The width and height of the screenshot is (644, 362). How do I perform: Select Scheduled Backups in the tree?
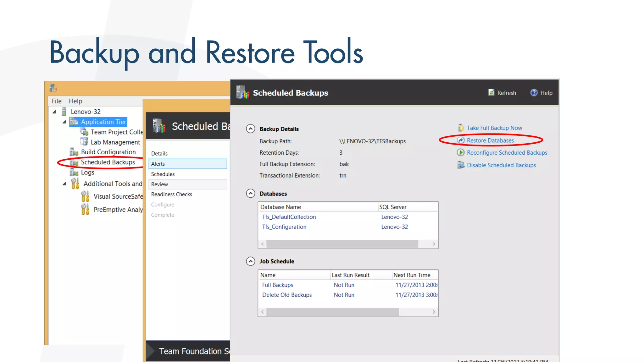[x=108, y=162]
